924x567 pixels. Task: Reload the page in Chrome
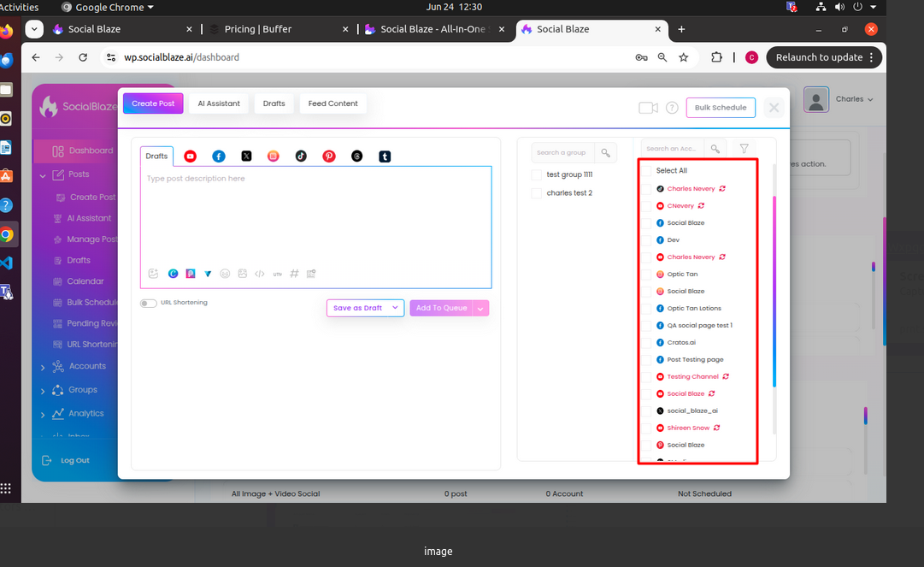click(x=83, y=57)
